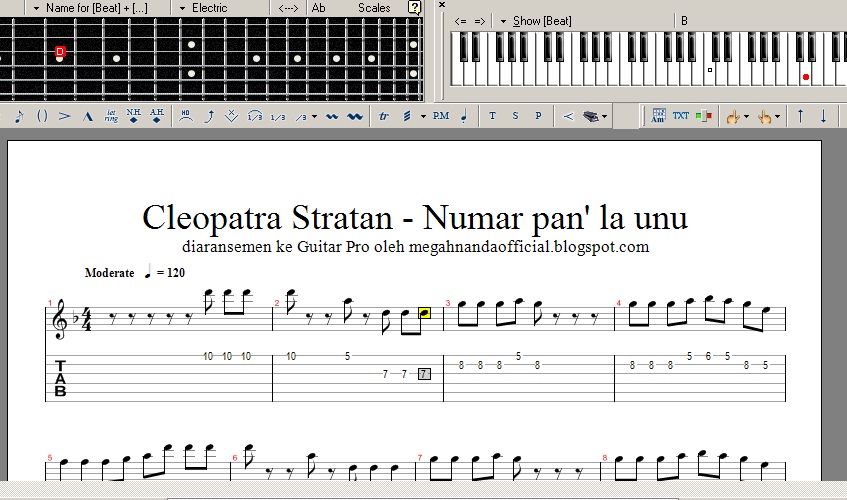The image size is (847, 500).
Task: Open slide-in /3 options dropdown arrow
Action: pos(314,116)
